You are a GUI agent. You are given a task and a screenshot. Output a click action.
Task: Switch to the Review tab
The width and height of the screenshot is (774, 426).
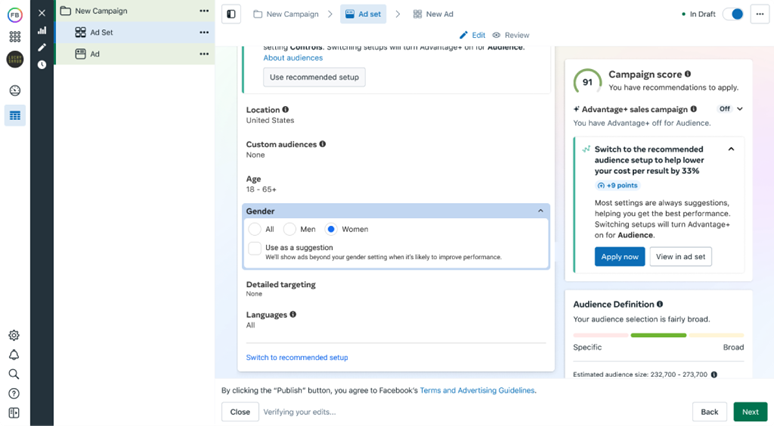tap(511, 35)
